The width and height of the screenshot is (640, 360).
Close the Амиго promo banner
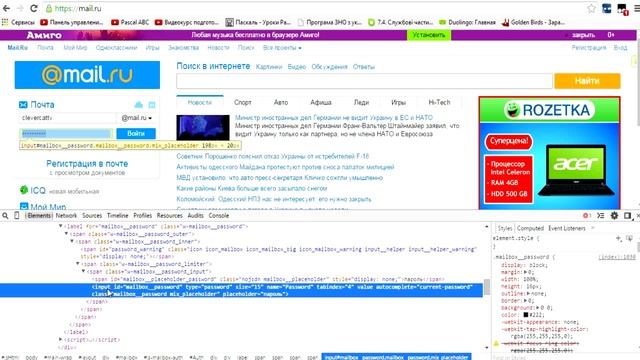click(x=583, y=35)
